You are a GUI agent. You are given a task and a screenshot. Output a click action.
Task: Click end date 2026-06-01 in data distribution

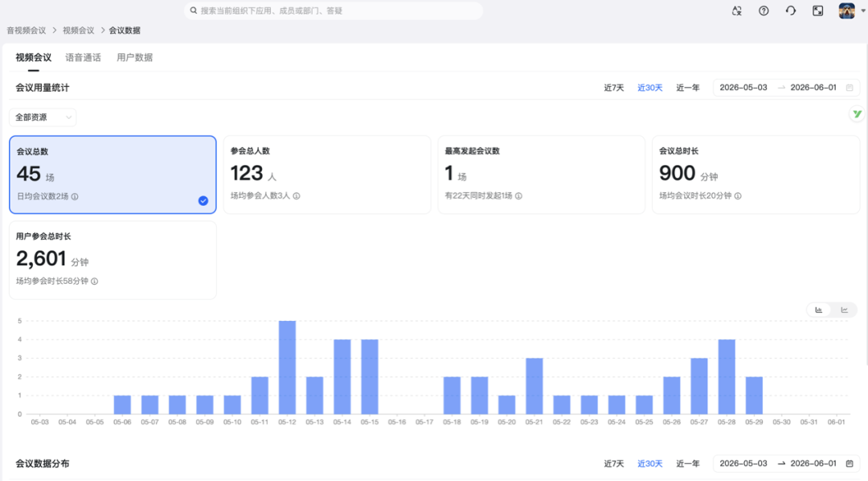pyautogui.click(x=813, y=463)
